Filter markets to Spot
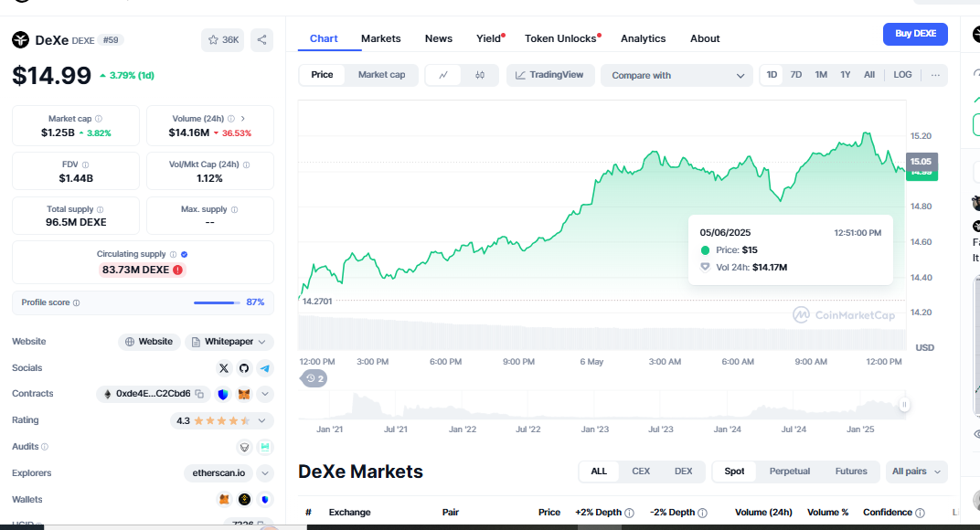This screenshot has width=980, height=530. (734, 472)
